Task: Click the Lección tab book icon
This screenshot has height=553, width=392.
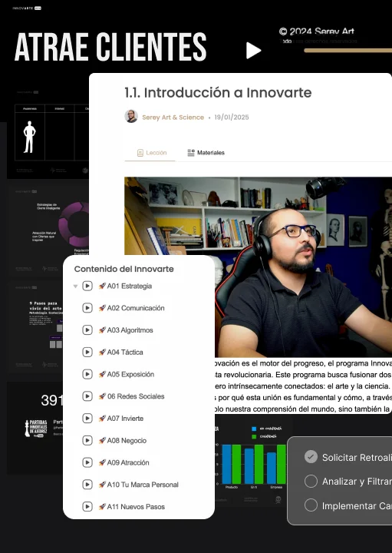Action: point(140,153)
